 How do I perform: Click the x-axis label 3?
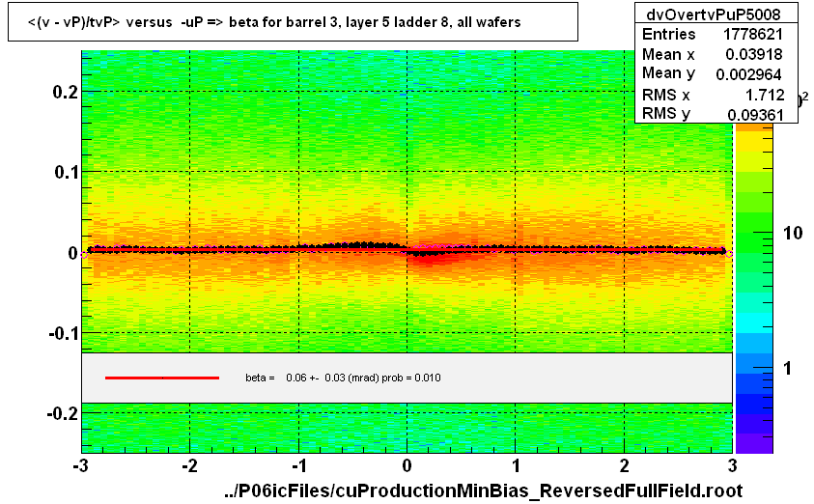[x=733, y=465]
